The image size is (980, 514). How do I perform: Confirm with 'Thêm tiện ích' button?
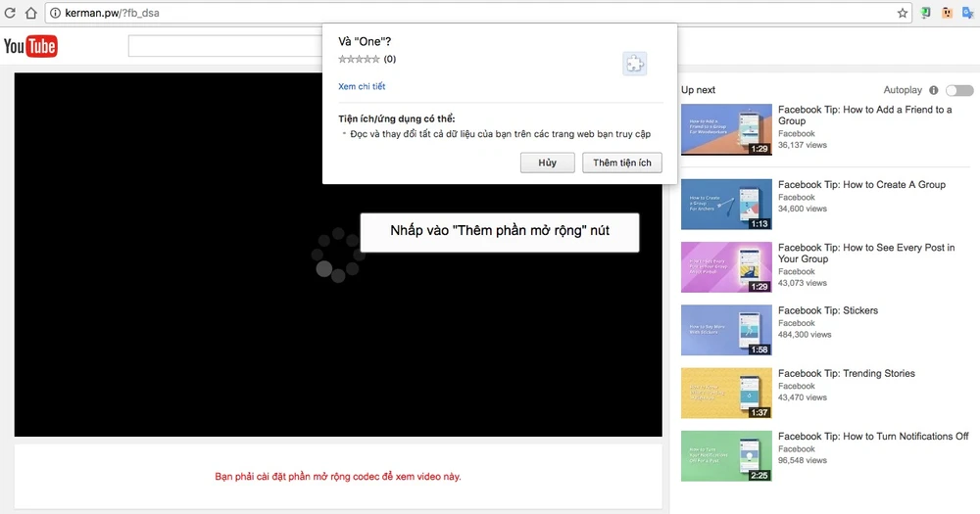[622, 163]
